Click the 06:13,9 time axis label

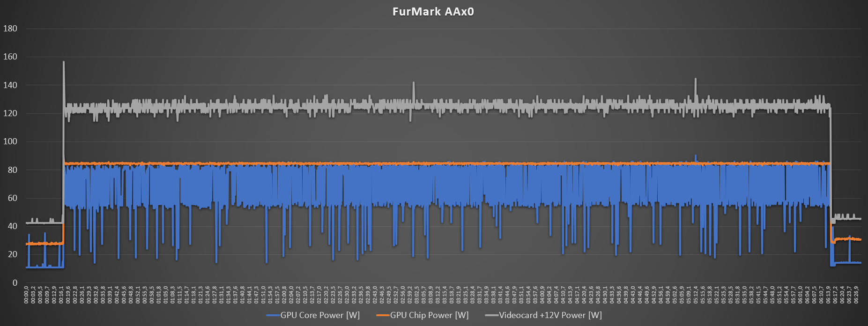(x=828, y=295)
